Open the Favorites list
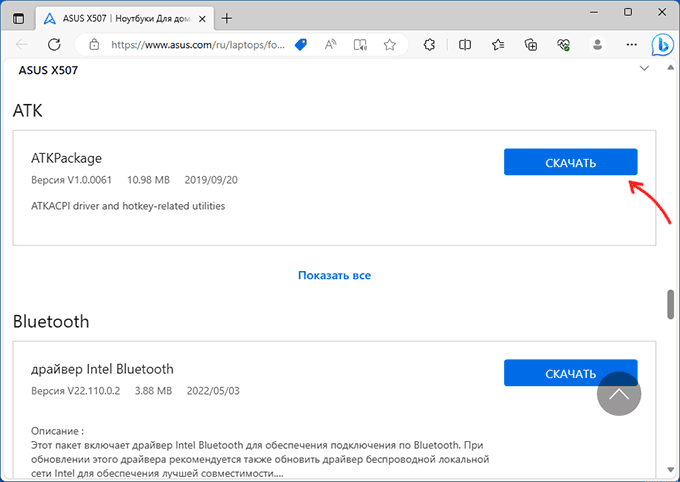680x482 pixels. [498, 44]
